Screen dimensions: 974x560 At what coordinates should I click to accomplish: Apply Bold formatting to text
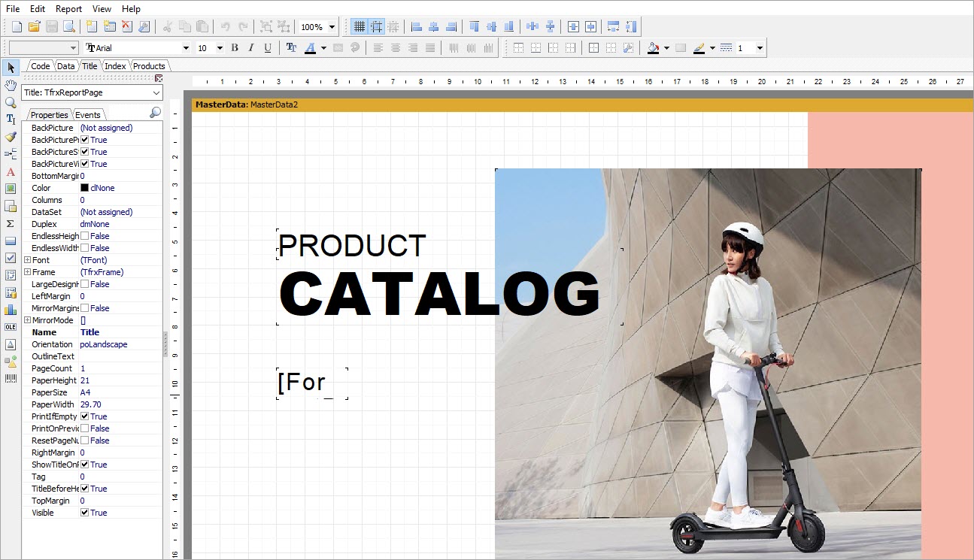pos(235,48)
